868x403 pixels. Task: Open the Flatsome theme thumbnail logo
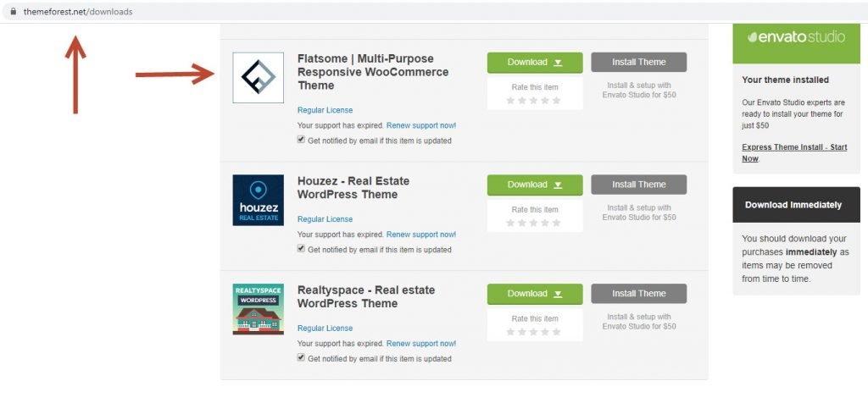point(258,77)
